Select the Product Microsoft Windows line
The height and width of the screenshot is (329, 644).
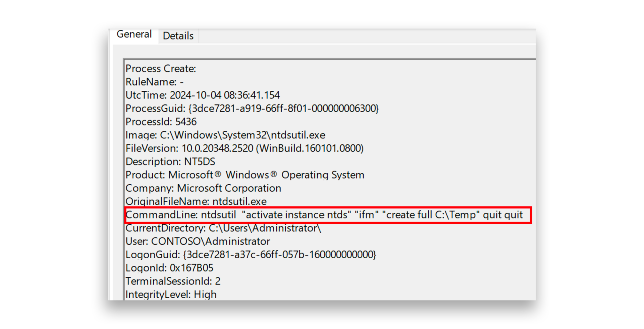click(x=245, y=175)
